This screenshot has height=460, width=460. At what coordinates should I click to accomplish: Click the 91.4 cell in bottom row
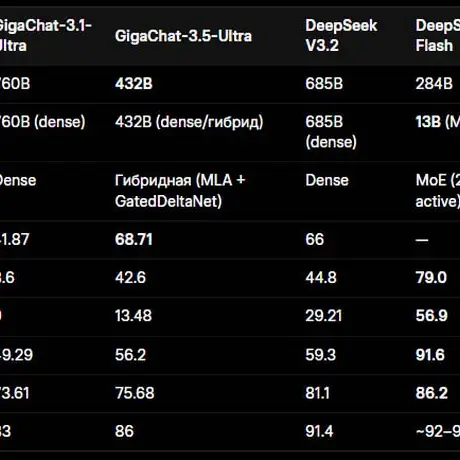(319, 431)
